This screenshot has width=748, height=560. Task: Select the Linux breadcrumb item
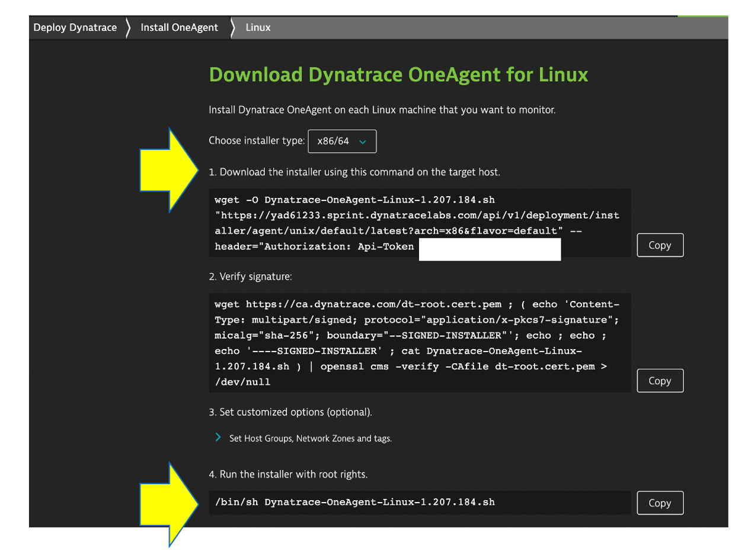(258, 27)
